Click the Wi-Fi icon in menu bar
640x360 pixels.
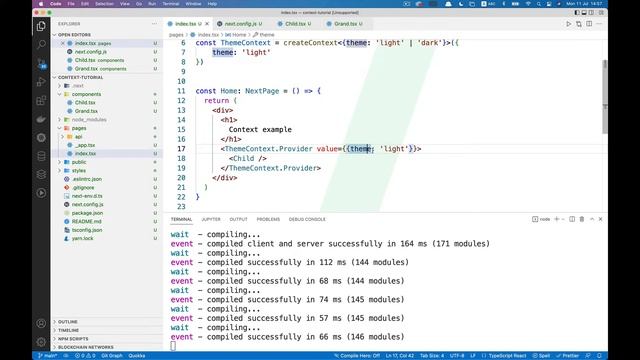point(528,4)
